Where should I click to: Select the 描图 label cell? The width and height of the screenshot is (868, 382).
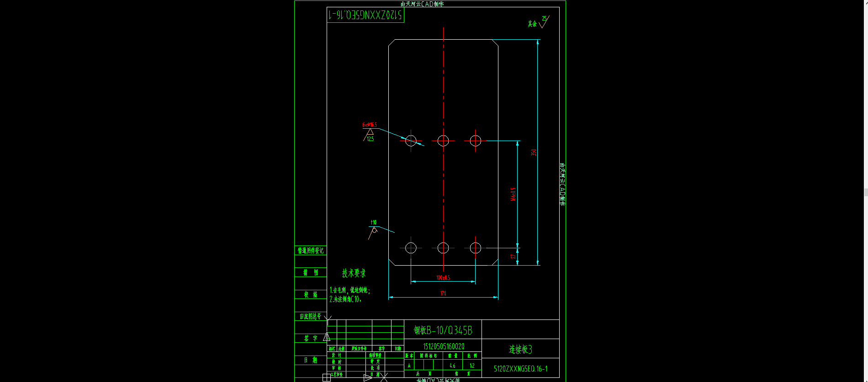pyautogui.click(x=311, y=272)
